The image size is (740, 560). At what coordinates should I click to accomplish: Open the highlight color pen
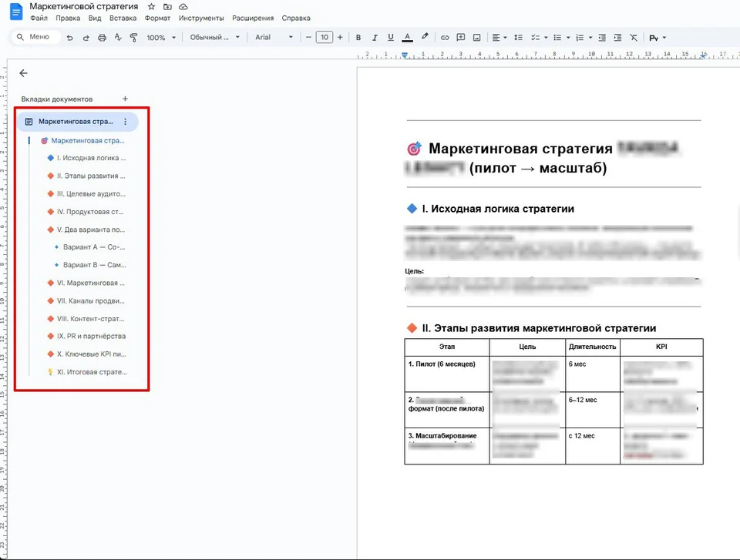425,37
